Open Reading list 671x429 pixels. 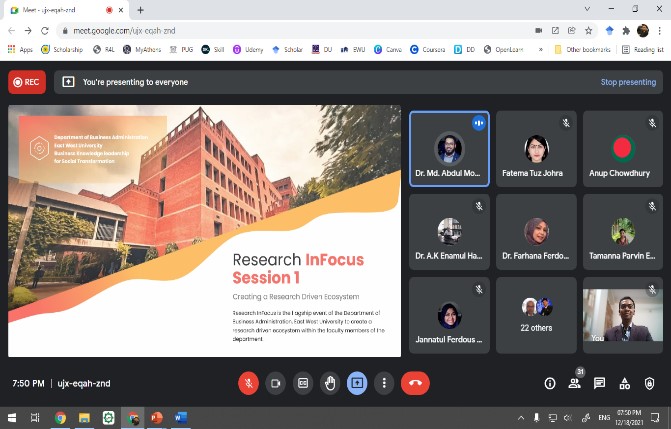643,50
